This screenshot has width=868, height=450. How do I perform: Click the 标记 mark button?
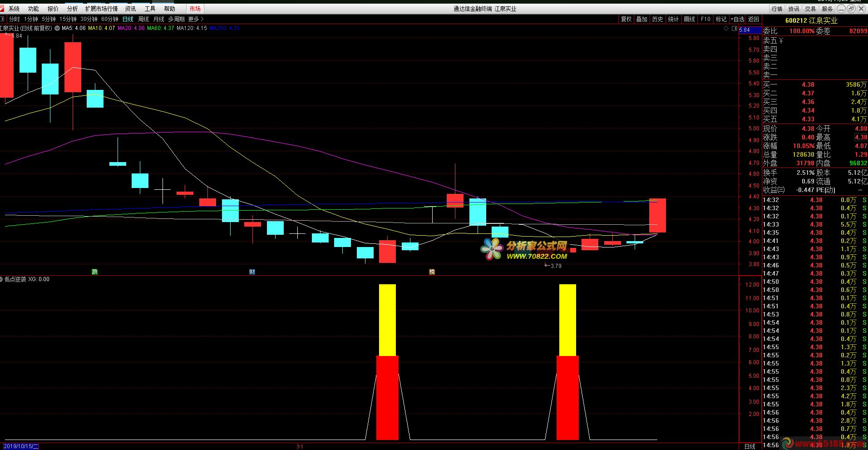(721, 19)
